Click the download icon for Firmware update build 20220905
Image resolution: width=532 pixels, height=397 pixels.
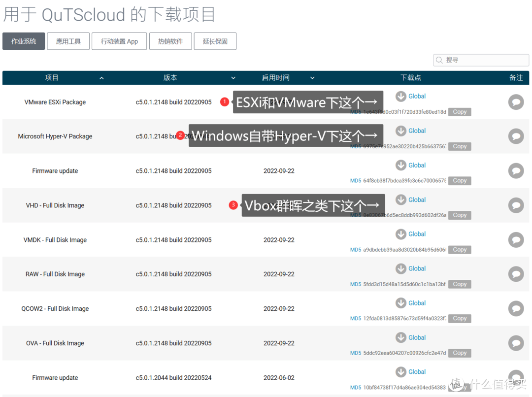pos(400,165)
